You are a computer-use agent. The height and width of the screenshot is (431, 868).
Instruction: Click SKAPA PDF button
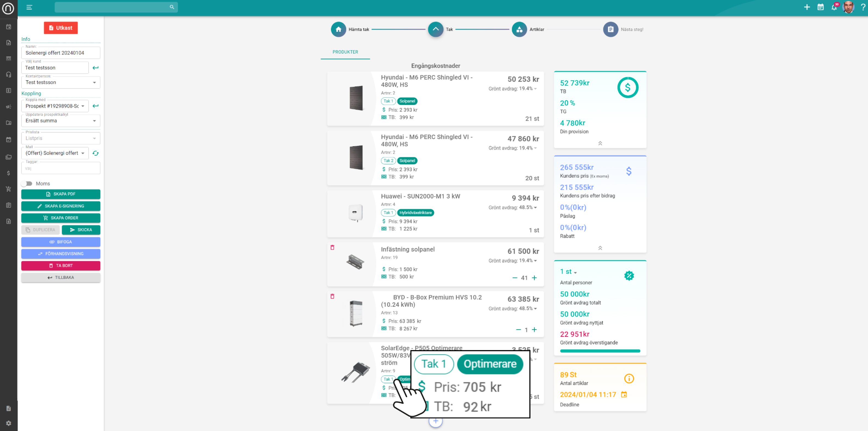coord(61,194)
